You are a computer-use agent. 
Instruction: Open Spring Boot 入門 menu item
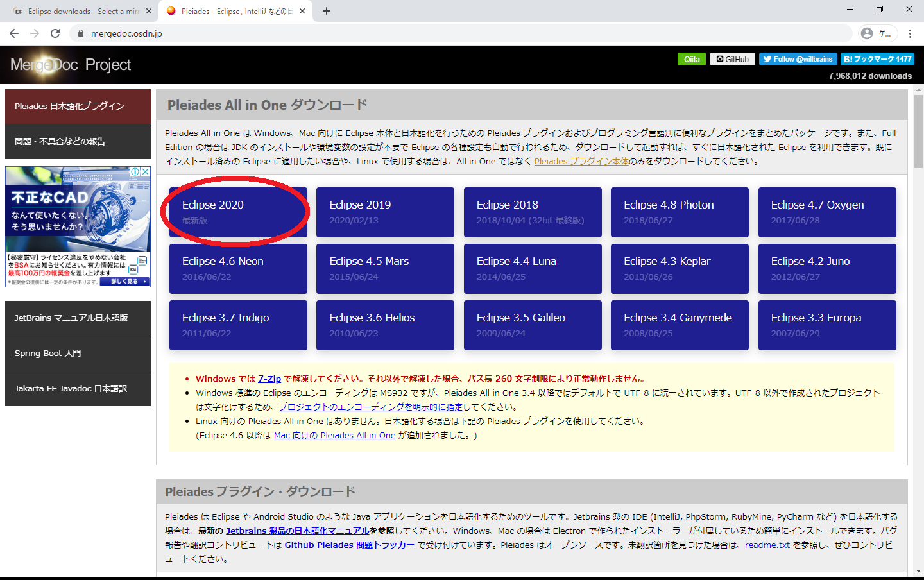[78, 354]
